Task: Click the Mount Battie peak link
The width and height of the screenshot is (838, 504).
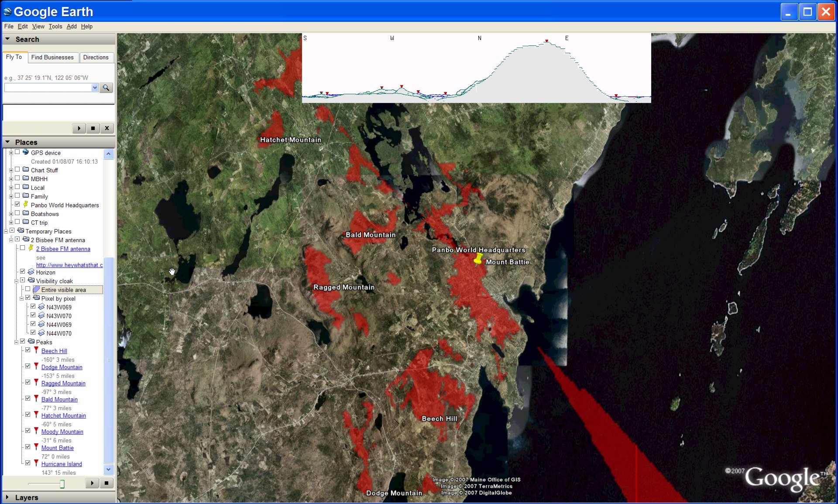Action: coord(58,448)
